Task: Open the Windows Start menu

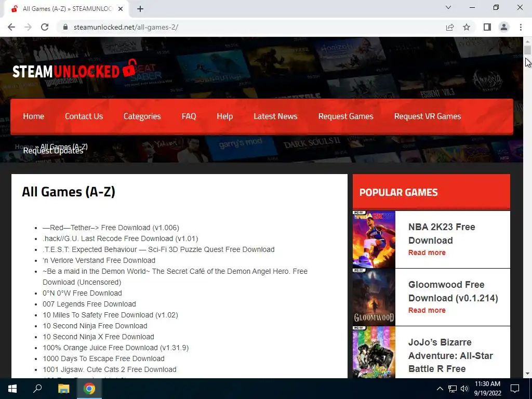Action: 12,389
